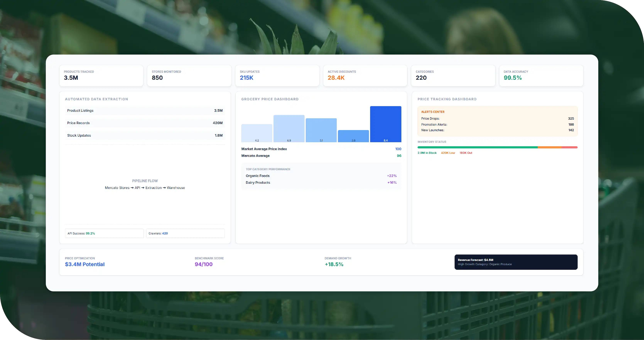Click the Grocery Price Dashboard heading
644x340 pixels.
[x=270, y=99]
